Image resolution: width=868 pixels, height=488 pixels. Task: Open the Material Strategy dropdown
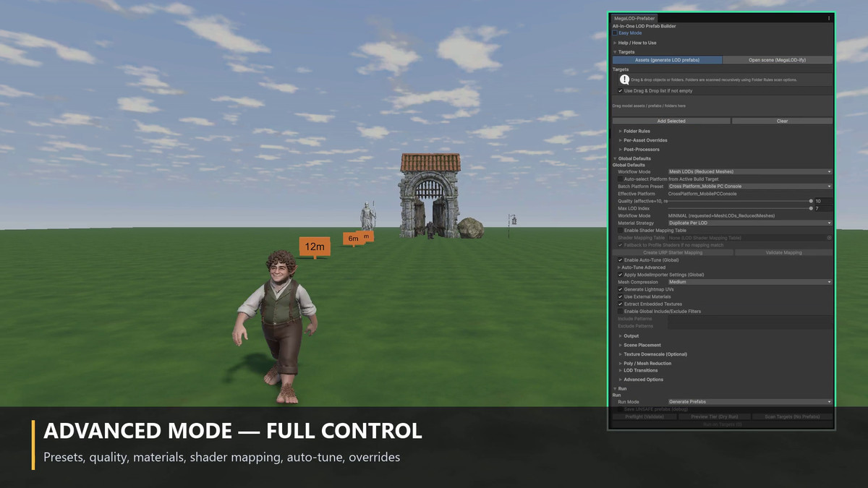click(750, 223)
